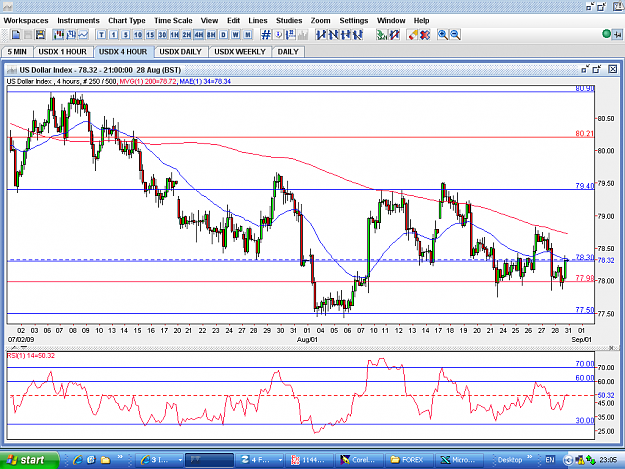Viewport: 625px width, 469px height.
Task: Click the greyed volume bars icon
Action: (x=303, y=35)
